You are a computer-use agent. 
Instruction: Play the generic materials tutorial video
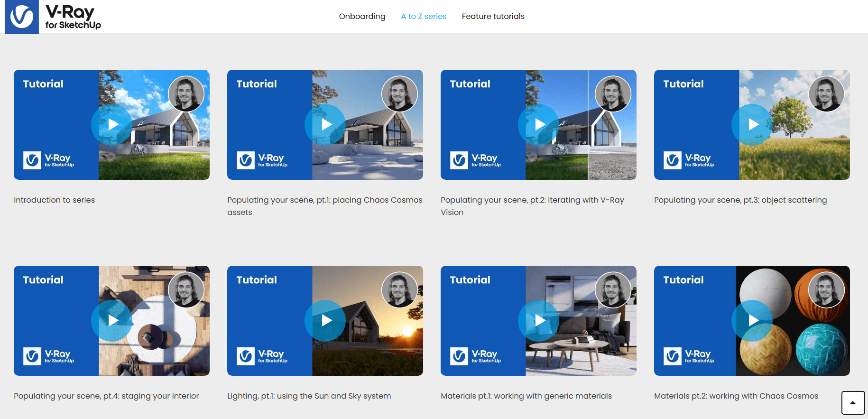(539, 321)
